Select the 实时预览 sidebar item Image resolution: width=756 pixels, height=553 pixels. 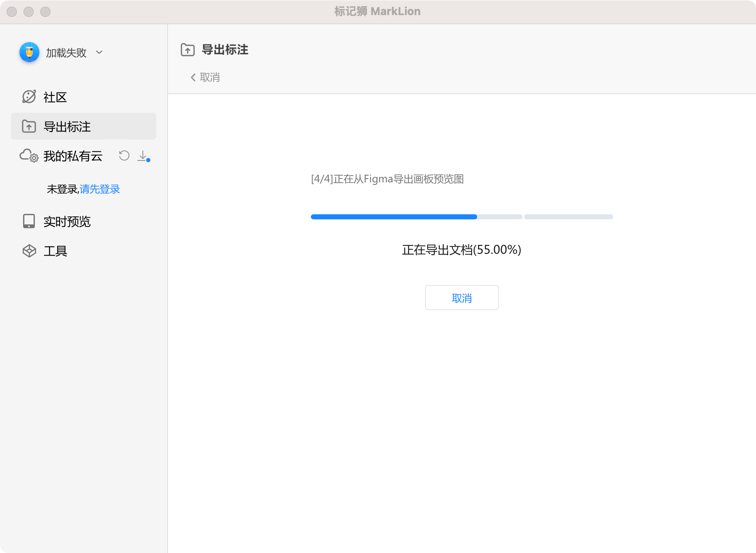[67, 222]
